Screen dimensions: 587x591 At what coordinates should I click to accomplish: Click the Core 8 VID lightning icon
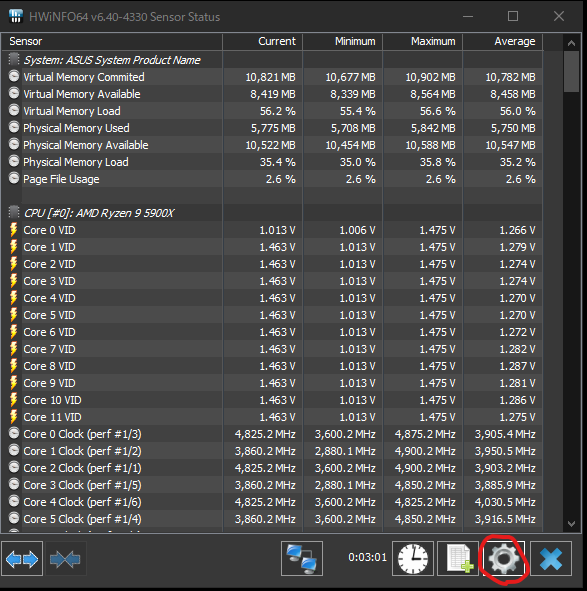click(14, 366)
